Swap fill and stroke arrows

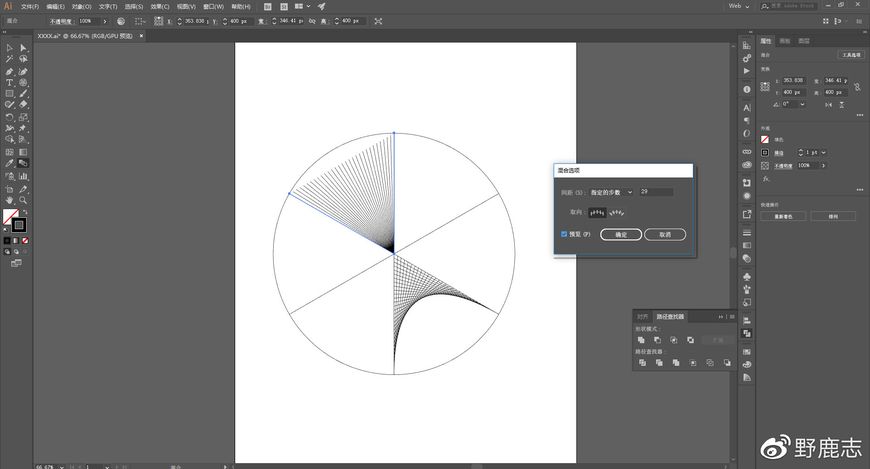(x=25, y=212)
